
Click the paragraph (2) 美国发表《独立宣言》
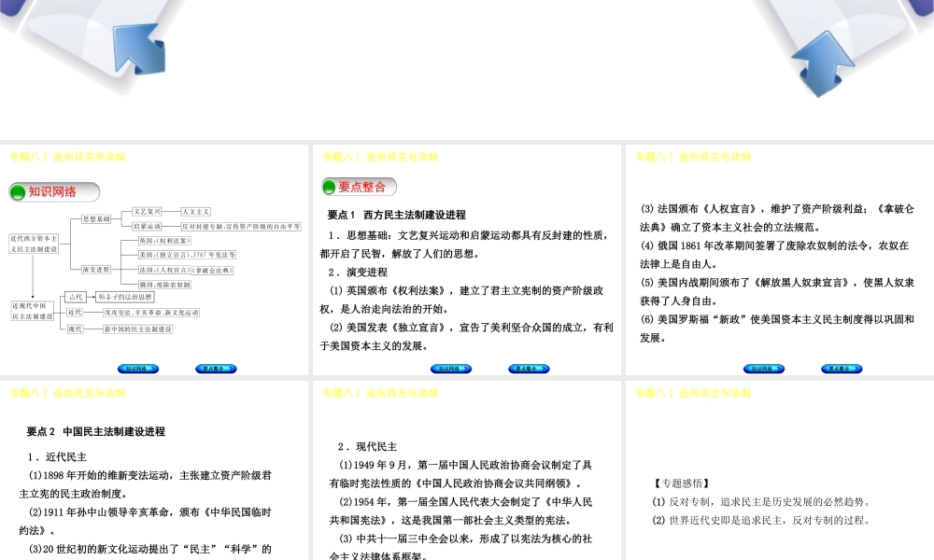point(466,337)
